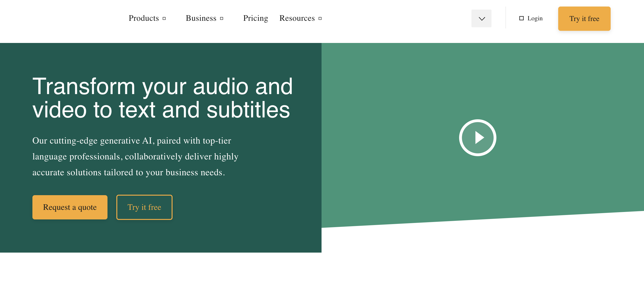644x282 pixels.
Task: Expand the Resources menu
Action: click(x=297, y=18)
